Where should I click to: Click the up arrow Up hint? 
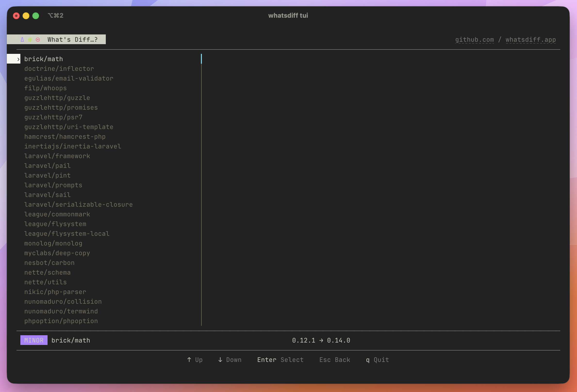(195, 360)
